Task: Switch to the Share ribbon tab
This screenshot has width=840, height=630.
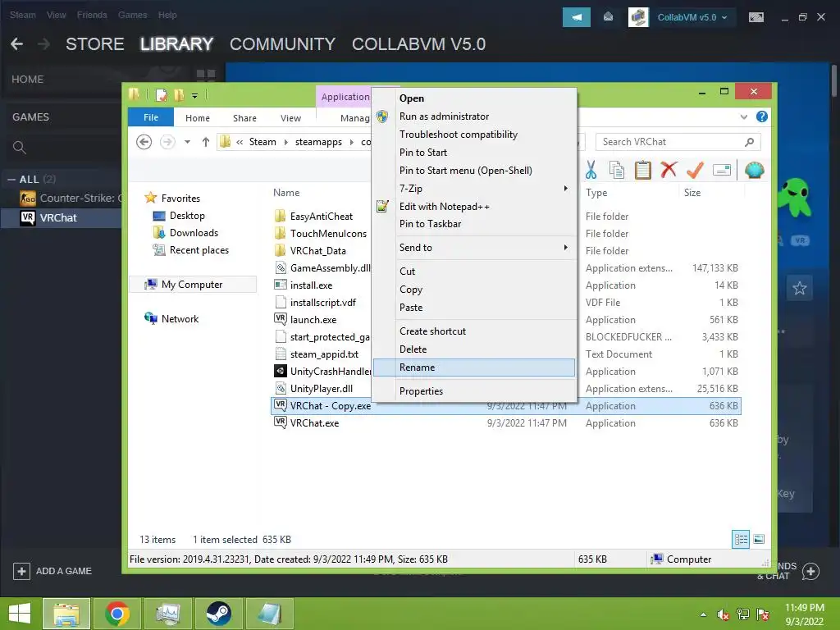Action: click(x=244, y=118)
